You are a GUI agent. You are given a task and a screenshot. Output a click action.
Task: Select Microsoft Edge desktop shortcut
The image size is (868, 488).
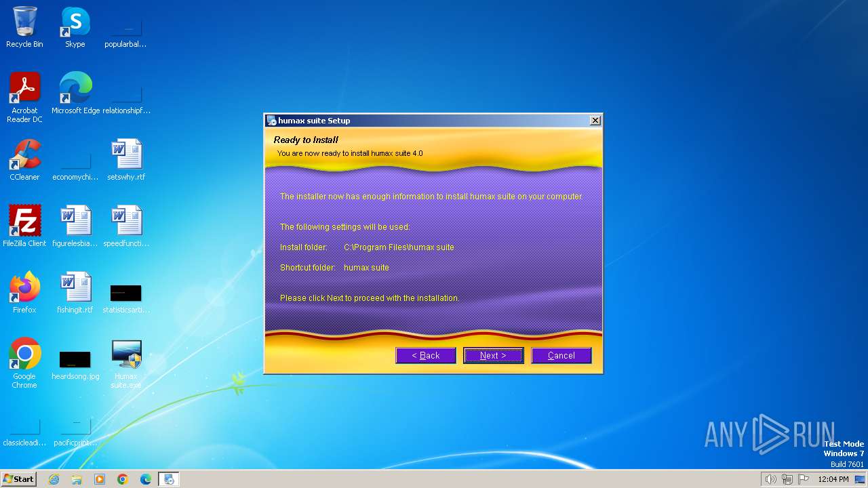tap(75, 94)
